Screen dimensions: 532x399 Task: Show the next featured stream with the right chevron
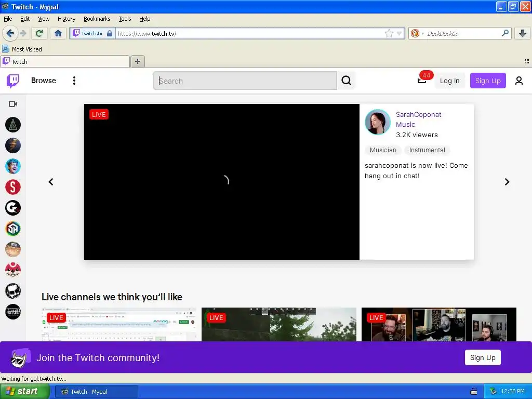tap(507, 182)
